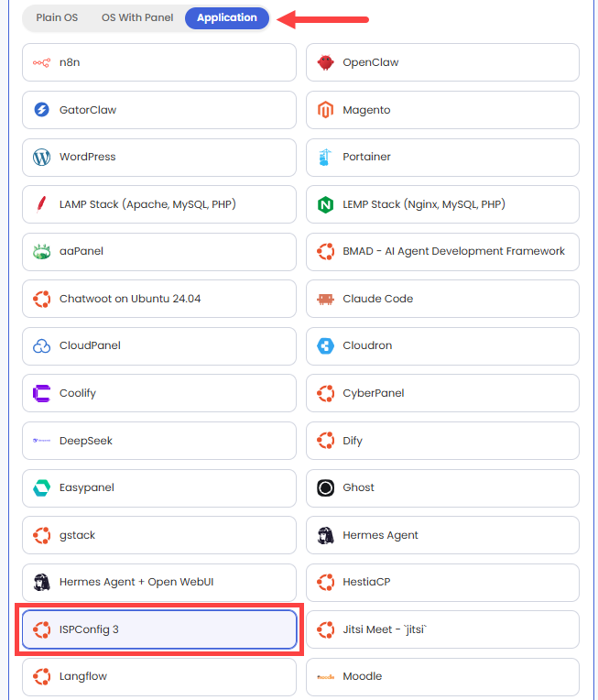Choose the Magento application card

(442, 110)
